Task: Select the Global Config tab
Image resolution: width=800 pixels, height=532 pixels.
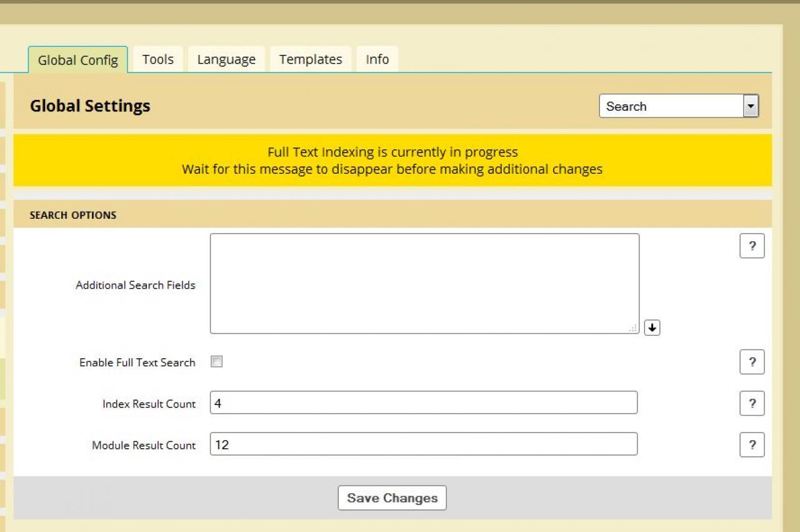Action: (x=78, y=60)
